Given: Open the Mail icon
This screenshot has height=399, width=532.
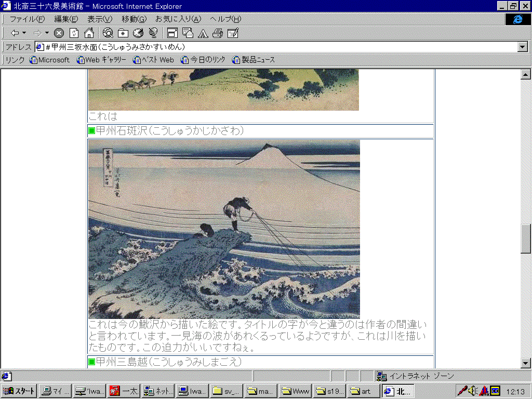Looking at the screenshot, I should point(188,33).
